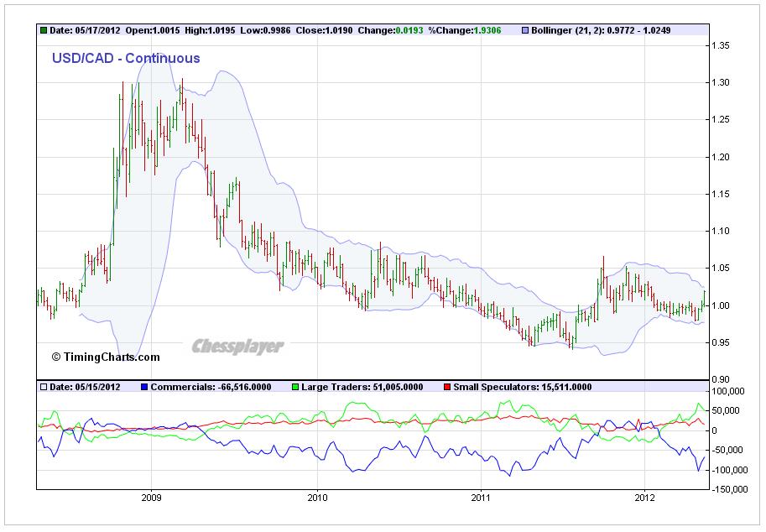Click the green Large Traders legend swatch
This screenshot has height=532, width=766.
tap(295, 387)
